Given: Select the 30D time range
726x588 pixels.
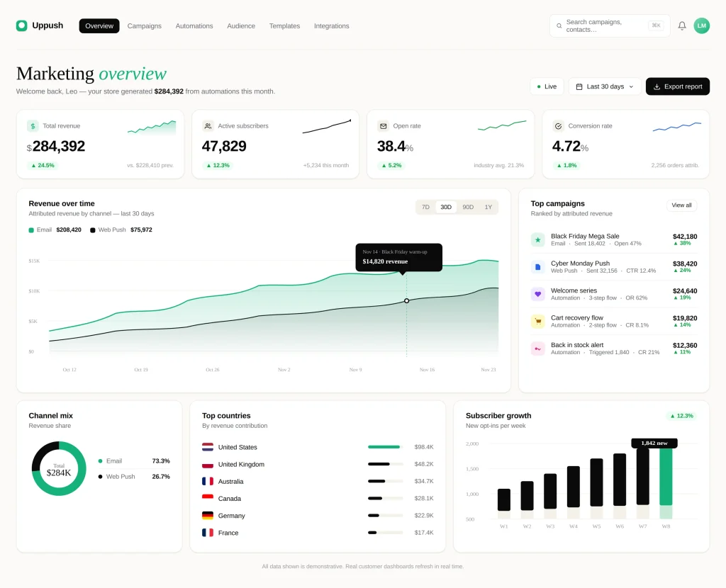Looking at the screenshot, I should pos(446,207).
